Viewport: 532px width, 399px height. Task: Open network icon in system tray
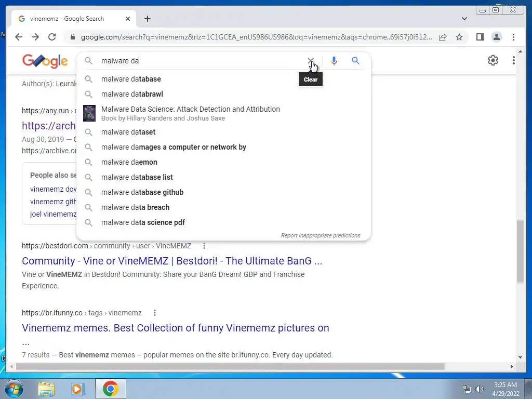[467, 389]
